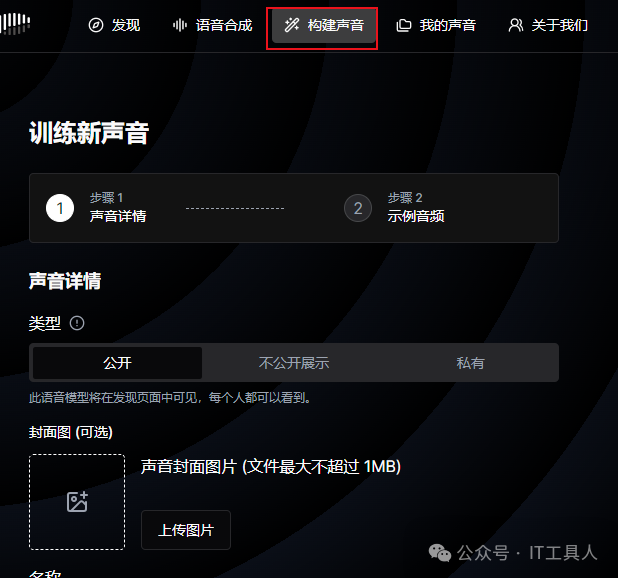This screenshot has width=618, height=578.
Task: Select the 不公开展示 type option
Action: click(x=294, y=363)
